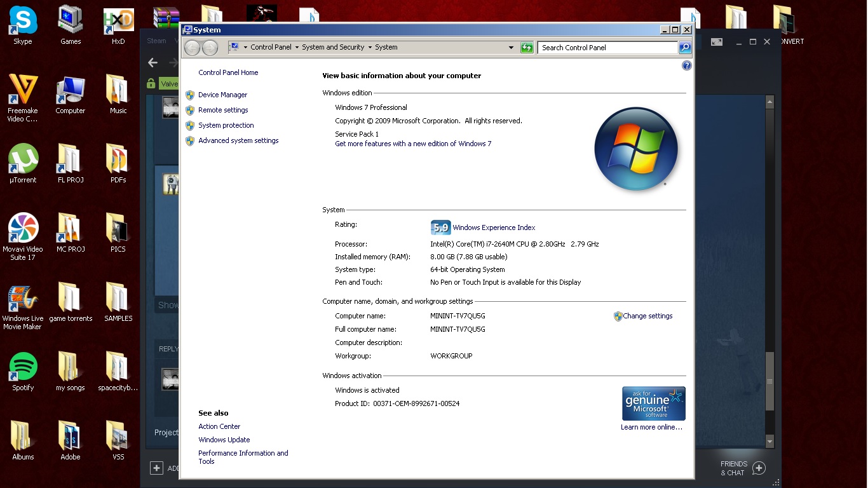
Task: Open System protection
Action: [226, 125]
